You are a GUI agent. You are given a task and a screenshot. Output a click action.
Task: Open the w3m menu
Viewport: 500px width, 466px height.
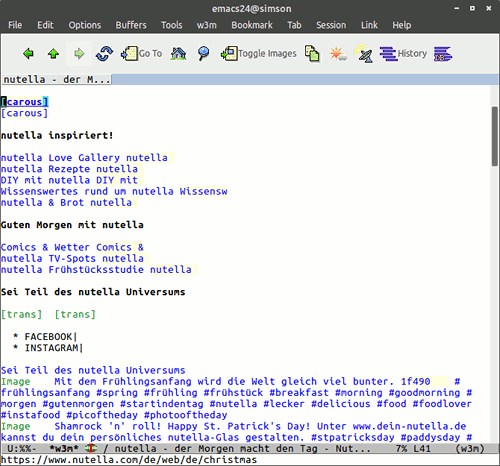207,25
